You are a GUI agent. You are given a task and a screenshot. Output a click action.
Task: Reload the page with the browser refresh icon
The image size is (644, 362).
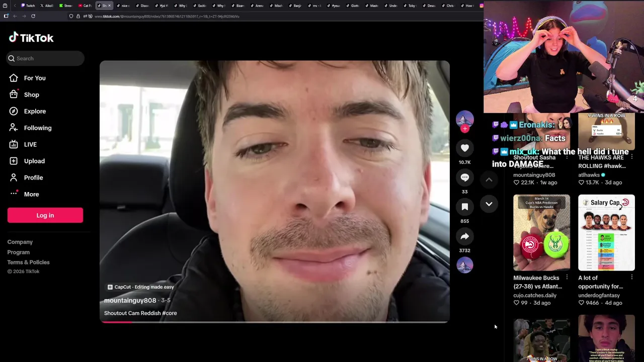point(33,16)
